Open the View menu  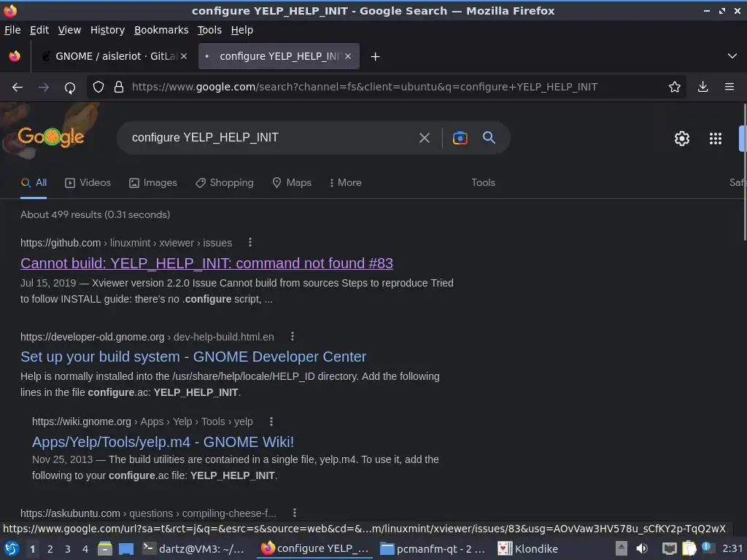(69, 30)
